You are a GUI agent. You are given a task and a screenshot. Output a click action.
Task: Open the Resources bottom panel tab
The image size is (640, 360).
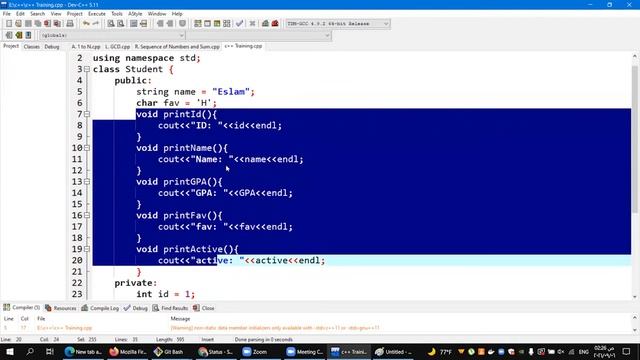pos(61,308)
